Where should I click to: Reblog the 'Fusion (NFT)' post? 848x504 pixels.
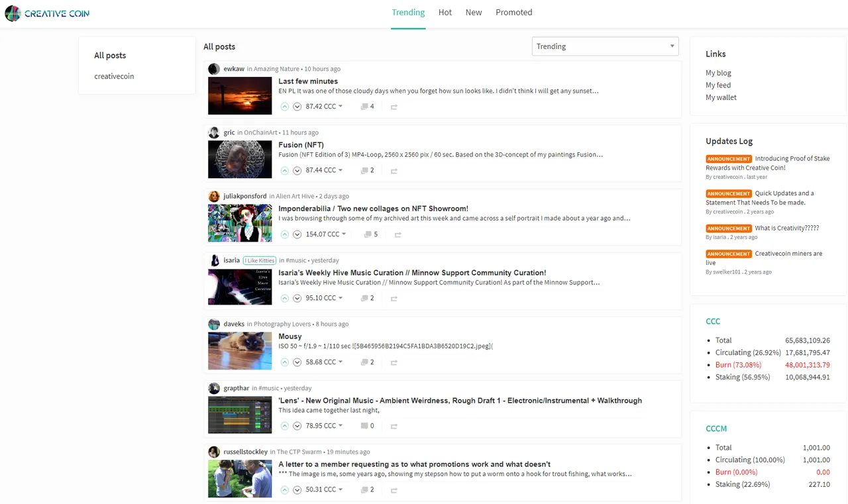point(394,171)
